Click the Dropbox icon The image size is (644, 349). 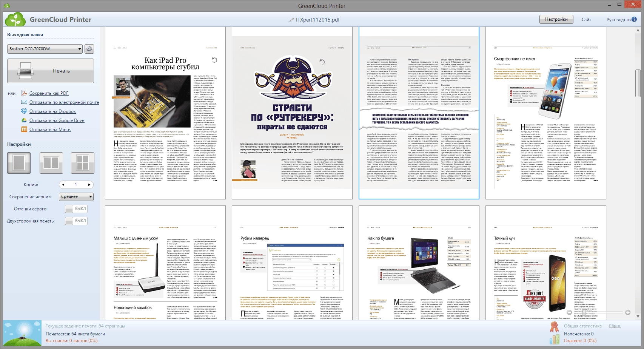click(x=24, y=111)
